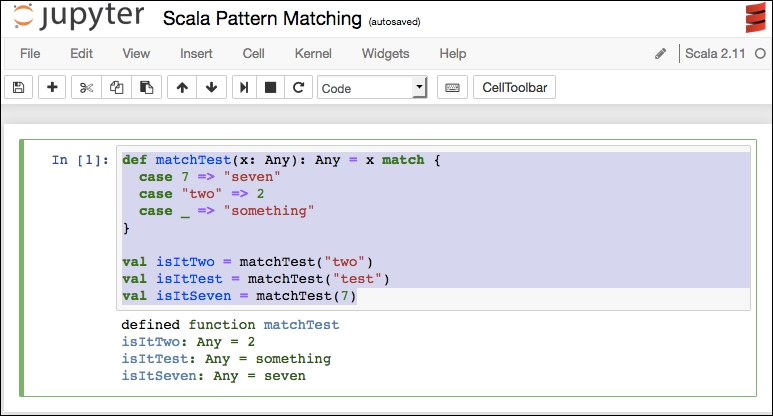This screenshot has width=773, height=416.
Task: Cut the selected cell with scissors icon
Action: [x=86, y=87]
